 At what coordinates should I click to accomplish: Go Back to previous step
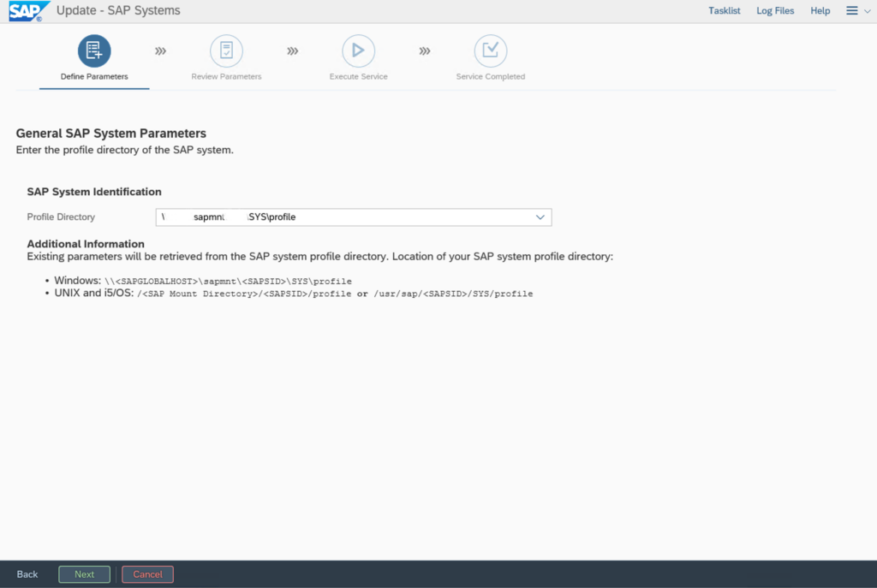click(27, 574)
